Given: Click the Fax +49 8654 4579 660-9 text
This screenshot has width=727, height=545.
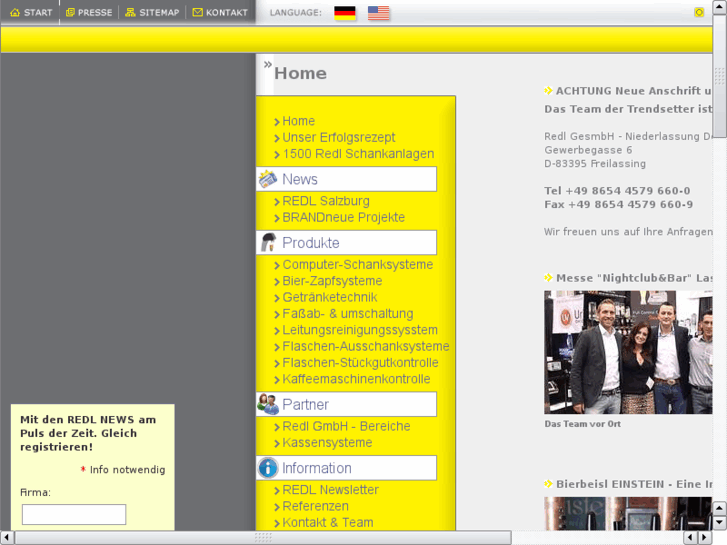Looking at the screenshot, I should click(x=619, y=205).
